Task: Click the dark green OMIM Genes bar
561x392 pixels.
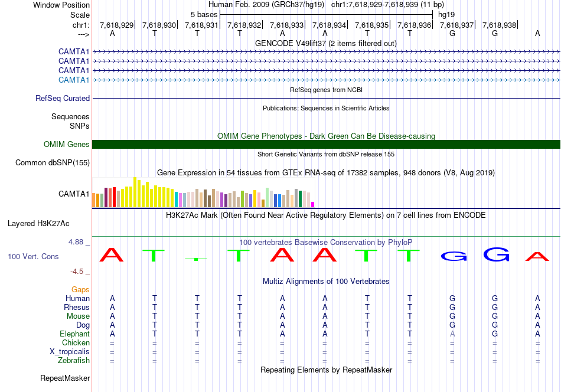Action: coord(326,144)
